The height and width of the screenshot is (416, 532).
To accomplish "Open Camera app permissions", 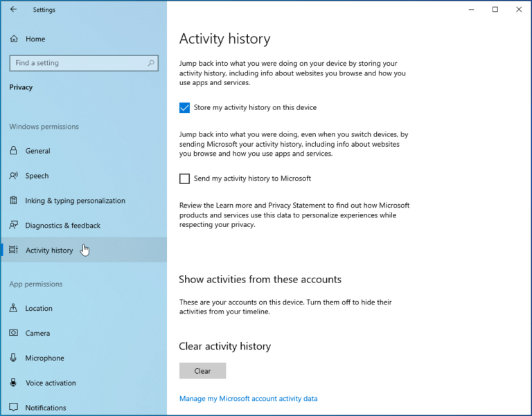I will (84, 333).
